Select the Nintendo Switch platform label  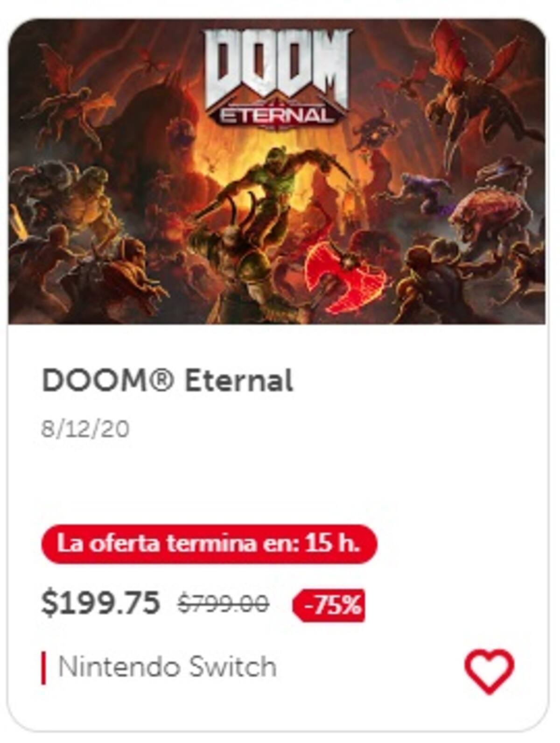167,666
